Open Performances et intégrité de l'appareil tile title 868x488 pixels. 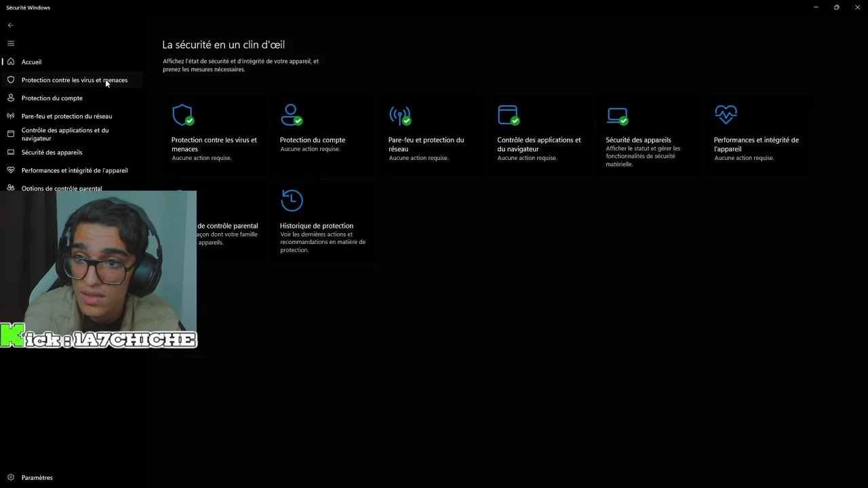tap(756, 144)
